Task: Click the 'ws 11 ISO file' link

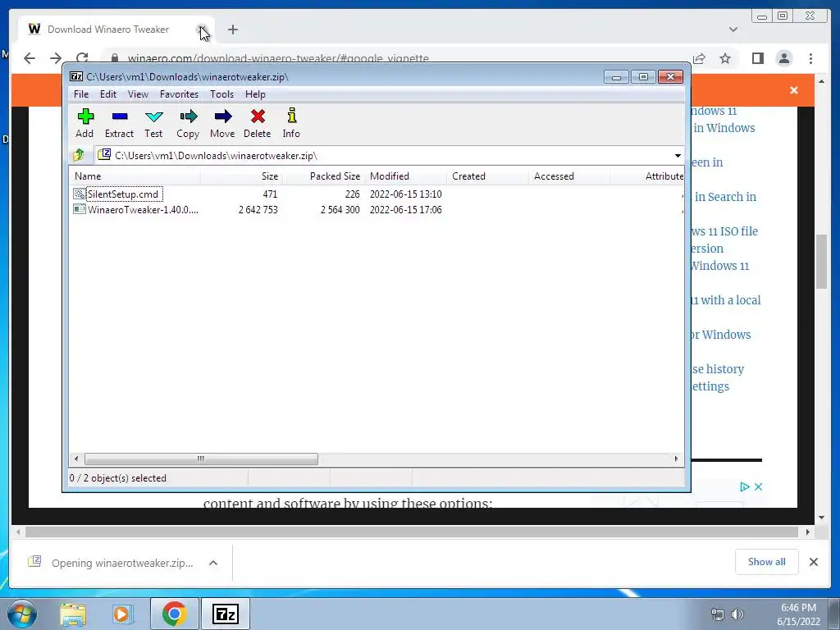Action: click(724, 231)
